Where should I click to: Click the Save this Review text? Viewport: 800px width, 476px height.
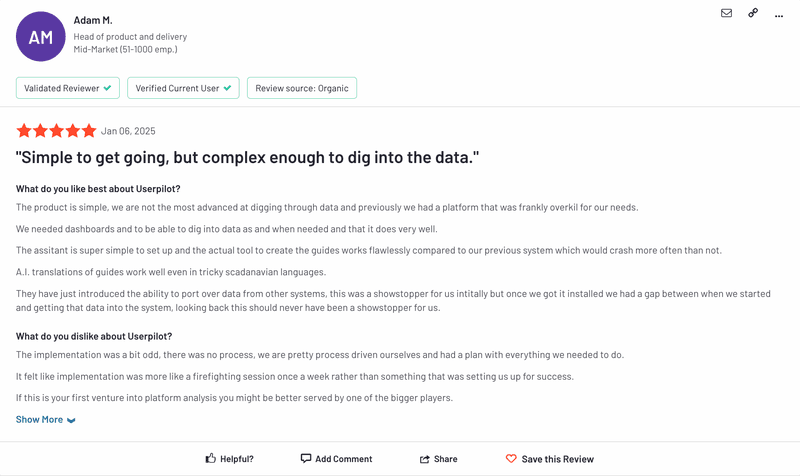pos(557,459)
